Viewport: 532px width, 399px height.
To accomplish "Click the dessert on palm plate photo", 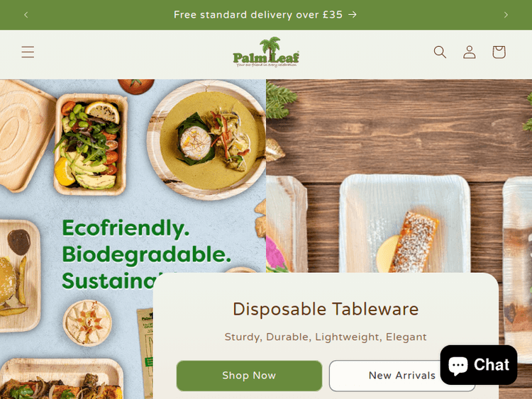I will 405,224.
